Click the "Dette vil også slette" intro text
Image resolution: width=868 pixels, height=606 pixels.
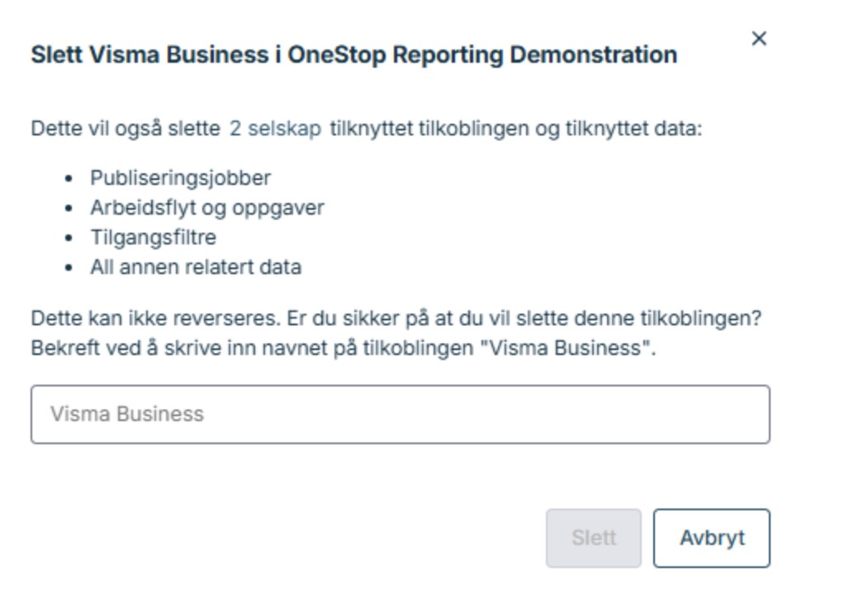[126, 130]
